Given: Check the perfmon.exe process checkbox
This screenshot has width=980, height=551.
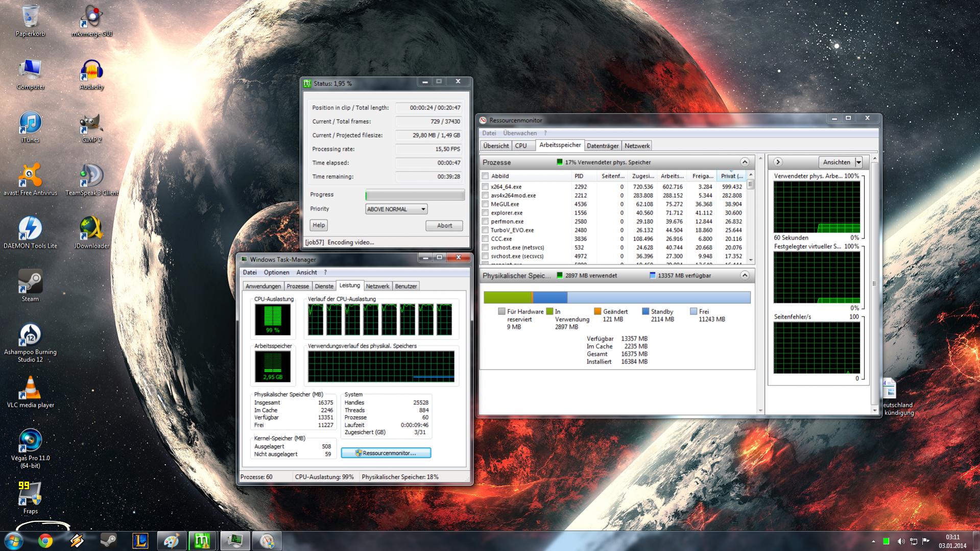Looking at the screenshot, I should [485, 222].
